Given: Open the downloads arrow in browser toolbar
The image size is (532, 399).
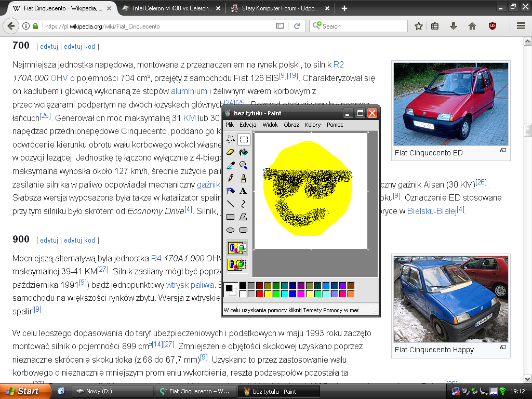Looking at the screenshot, I should 453,26.
